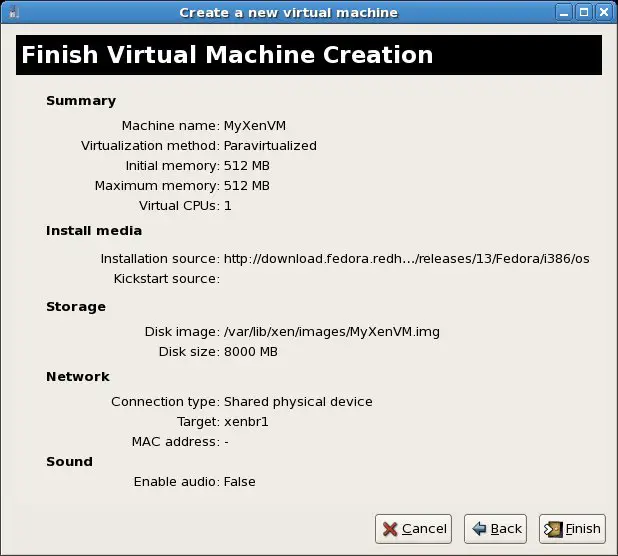Click the Enable audio False value

click(x=239, y=482)
